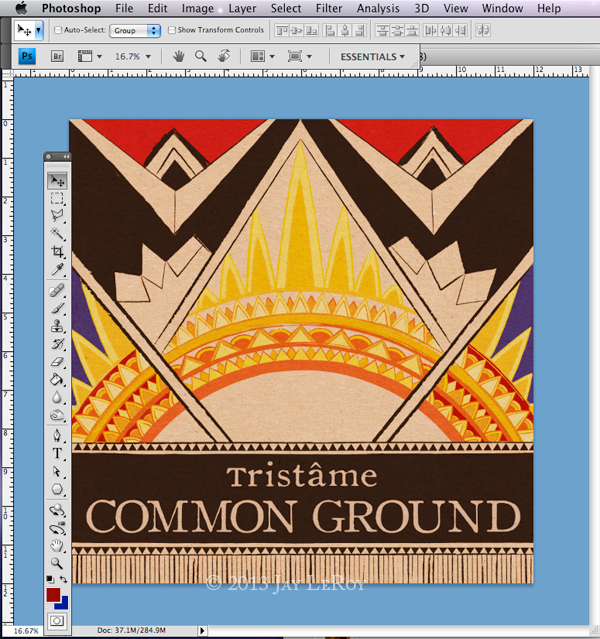Select the Type tool
The height and width of the screenshot is (639, 600).
[x=57, y=454]
